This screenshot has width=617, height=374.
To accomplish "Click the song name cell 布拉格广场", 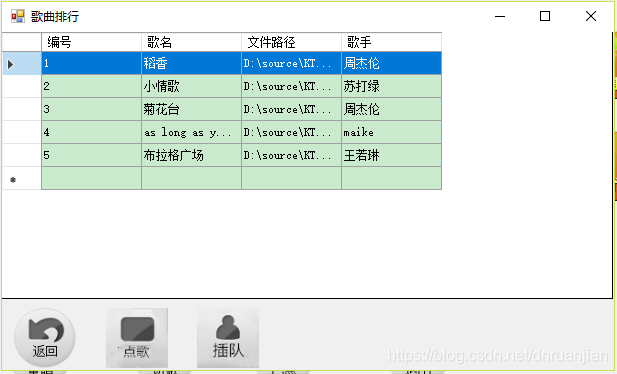I will coord(191,155).
